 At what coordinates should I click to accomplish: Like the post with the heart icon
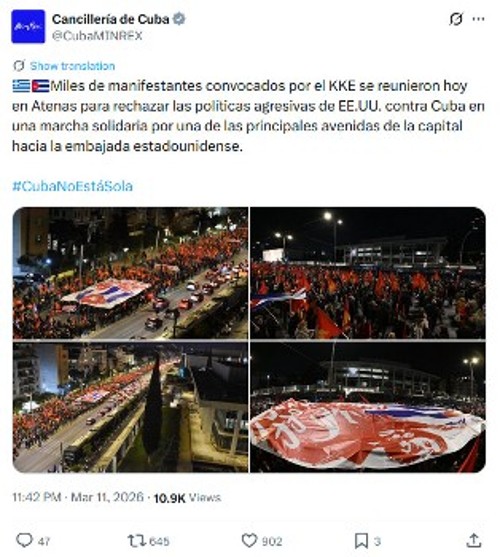(x=249, y=541)
